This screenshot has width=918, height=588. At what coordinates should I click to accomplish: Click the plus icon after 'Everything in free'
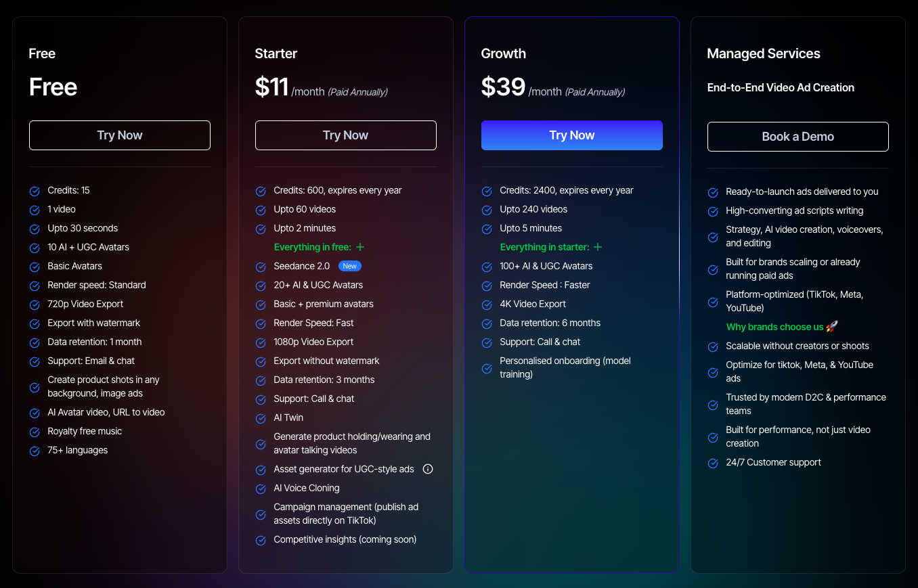360,248
